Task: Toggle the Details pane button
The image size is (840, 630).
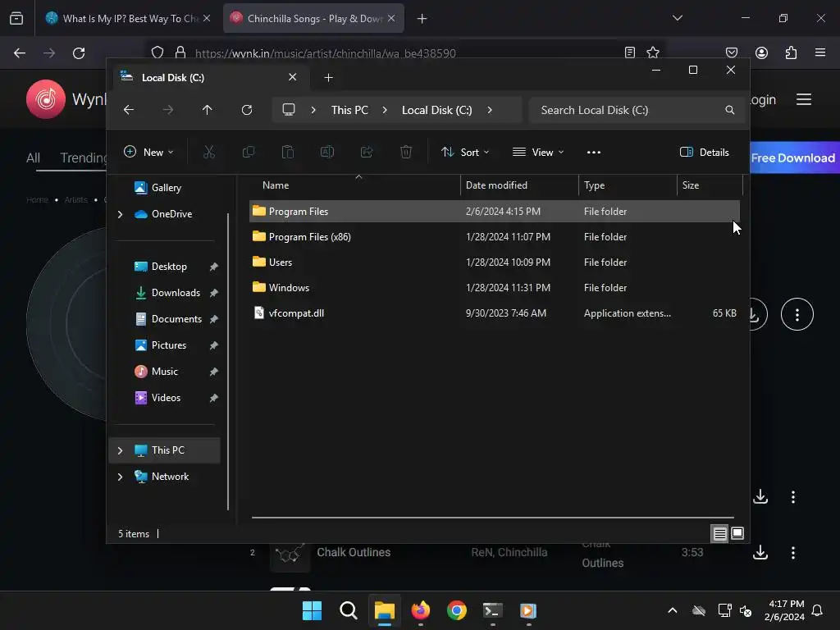Action: [704, 152]
